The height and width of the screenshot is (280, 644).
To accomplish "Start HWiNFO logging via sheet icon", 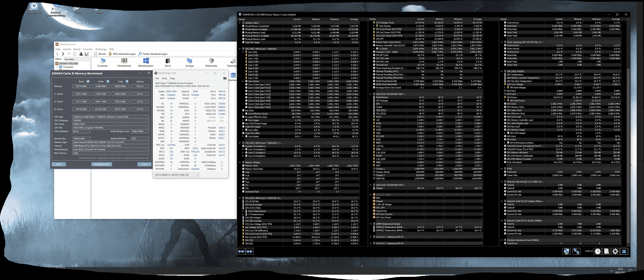I will tap(607, 251).
